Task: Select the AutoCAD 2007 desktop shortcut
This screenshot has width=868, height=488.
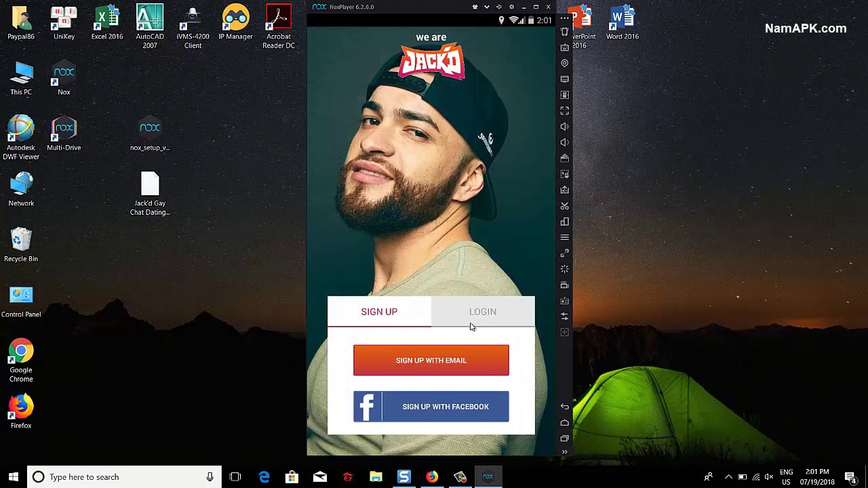Action: (x=150, y=27)
